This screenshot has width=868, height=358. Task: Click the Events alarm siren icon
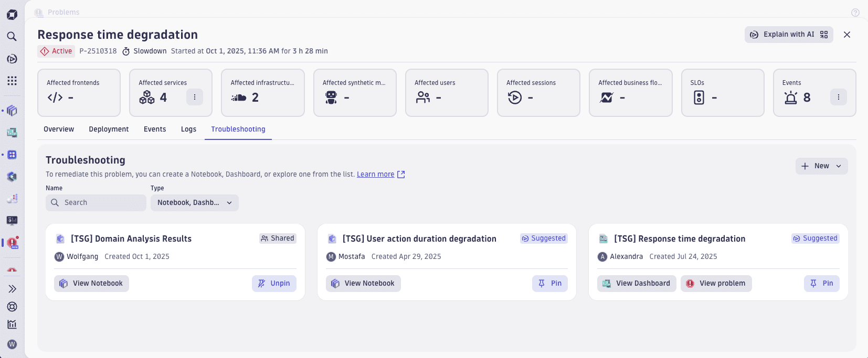(791, 97)
